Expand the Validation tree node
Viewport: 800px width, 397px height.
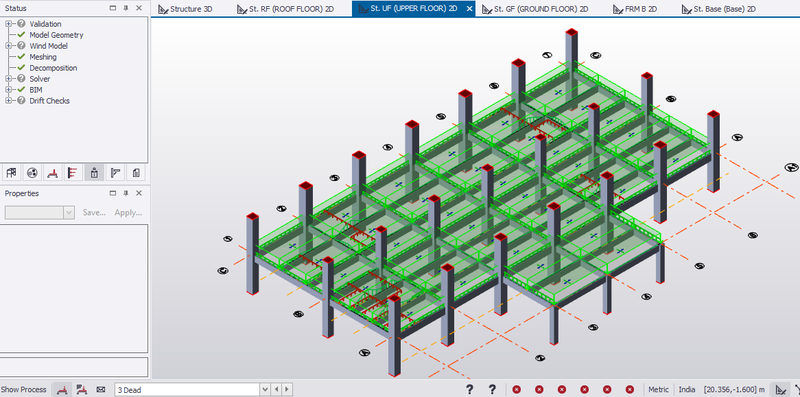tap(9, 24)
